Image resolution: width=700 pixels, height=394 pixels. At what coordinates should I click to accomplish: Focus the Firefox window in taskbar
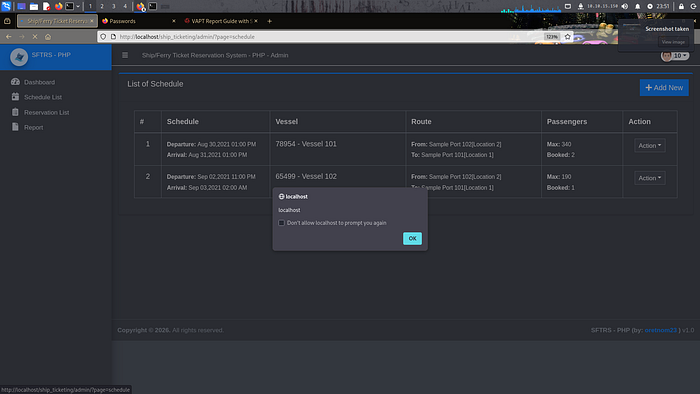tap(141, 6)
